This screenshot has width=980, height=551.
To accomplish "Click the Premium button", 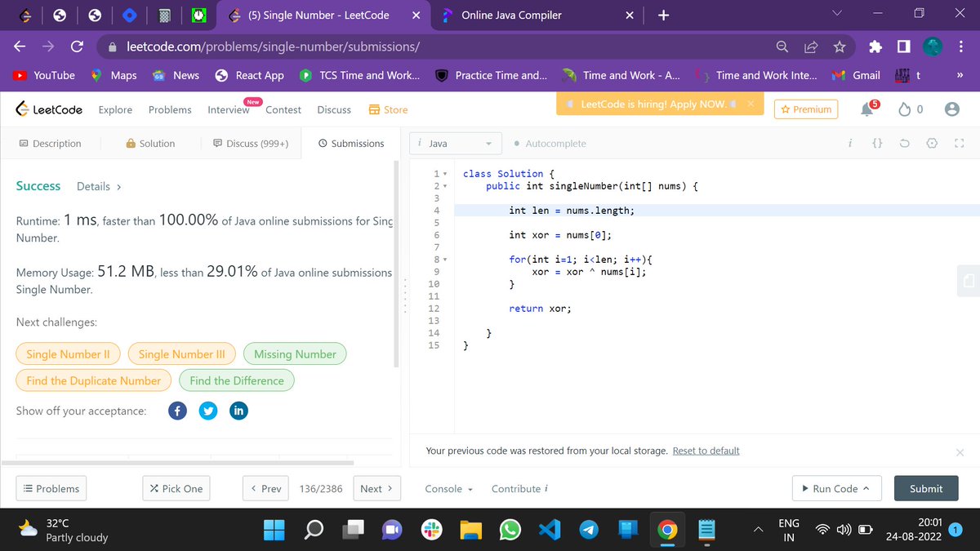I will coord(806,109).
